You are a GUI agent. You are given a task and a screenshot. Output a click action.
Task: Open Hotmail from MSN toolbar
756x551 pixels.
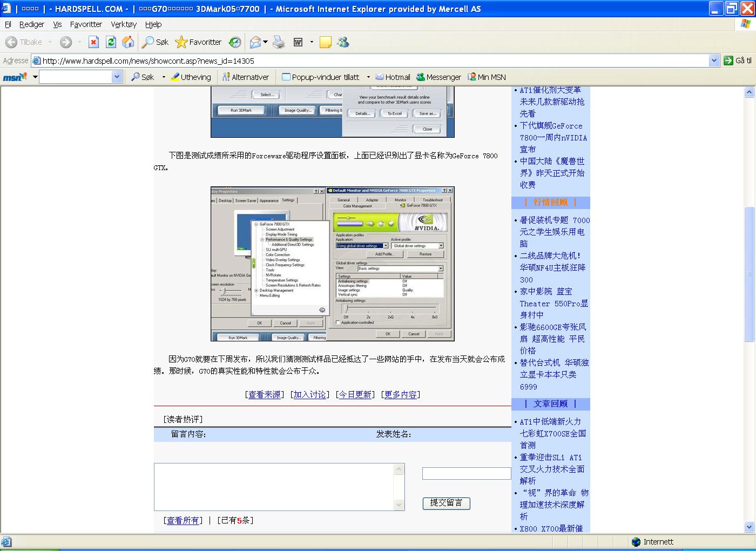click(x=393, y=77)
